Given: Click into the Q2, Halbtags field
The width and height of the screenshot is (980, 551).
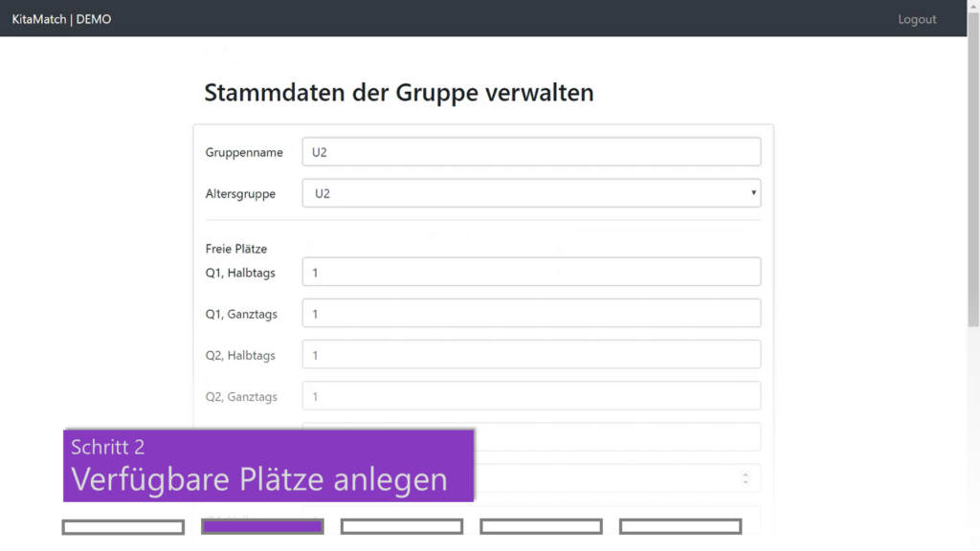Looking at the screenshot, I should (531, 355).
